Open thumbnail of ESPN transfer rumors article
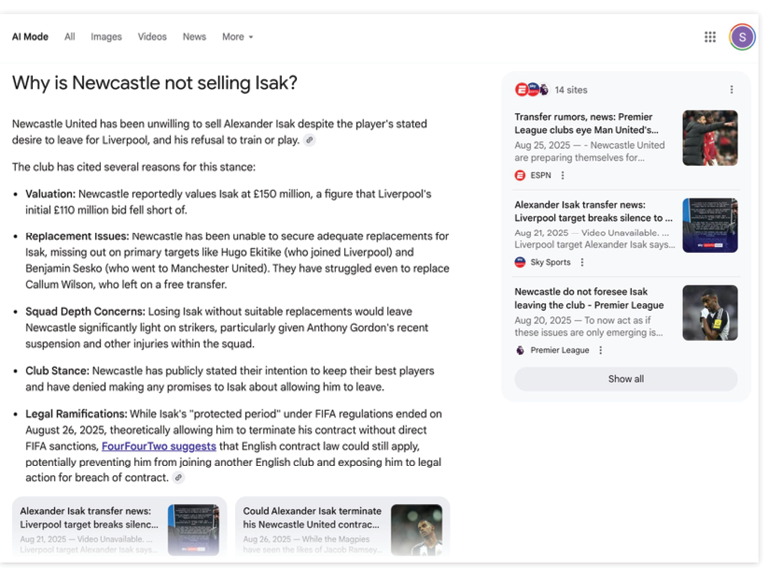Image resolution: width=780 pixels, height=571 pixels. click(x=710, y=138)
